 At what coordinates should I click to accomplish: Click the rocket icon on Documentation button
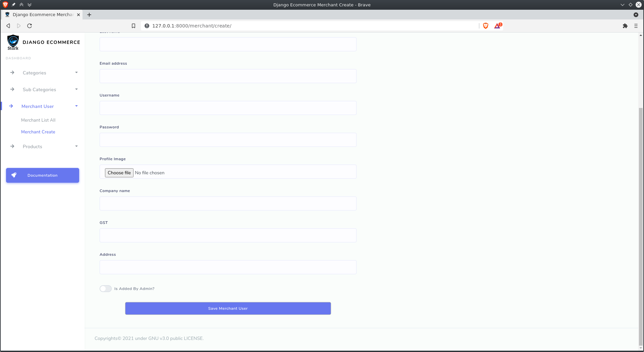(x=14, y=175)
